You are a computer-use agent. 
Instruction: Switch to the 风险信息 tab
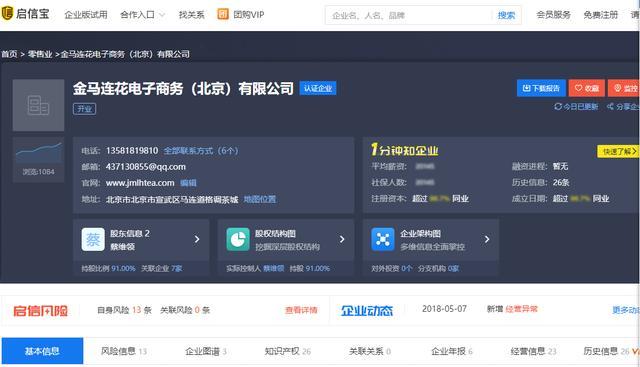pyautogui.click(x=124, y=351)
